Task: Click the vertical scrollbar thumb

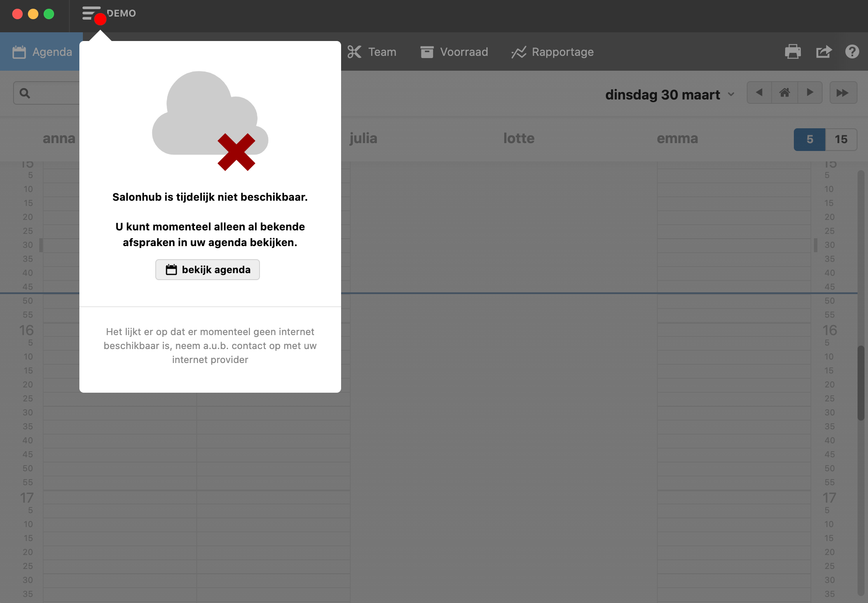Action: click(861, 383)
